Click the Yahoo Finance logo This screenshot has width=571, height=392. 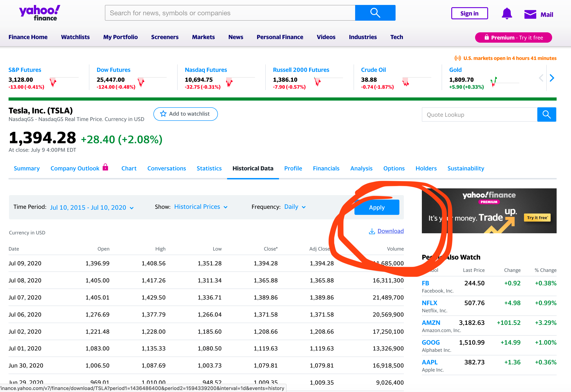40,13
